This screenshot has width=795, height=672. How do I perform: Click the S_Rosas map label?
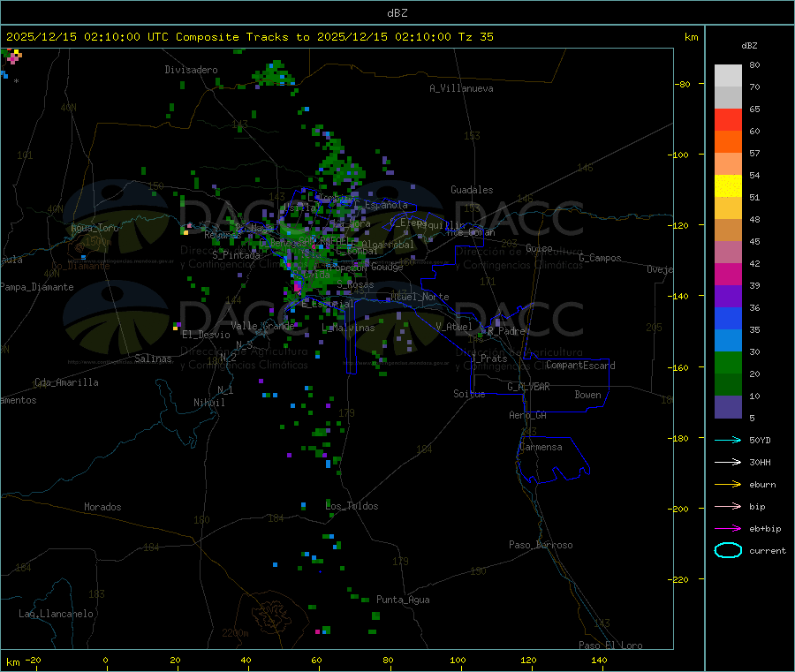click(x=355, y=285)
